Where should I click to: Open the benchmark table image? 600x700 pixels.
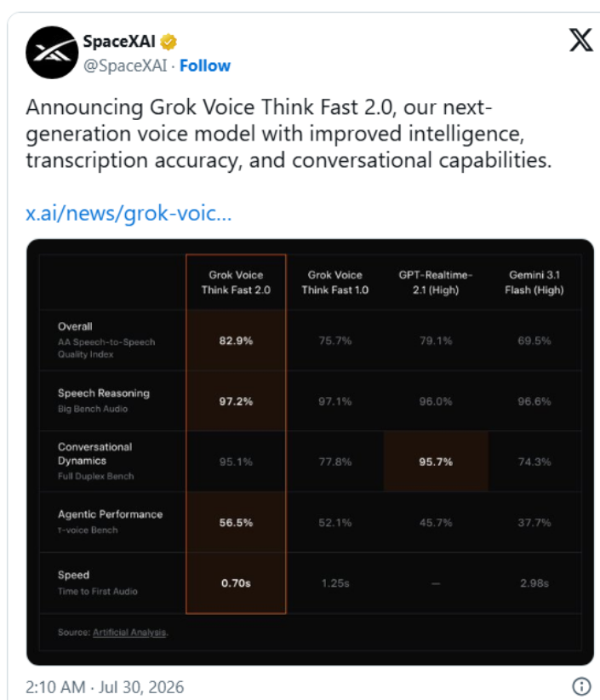click(x=310, y=452)
